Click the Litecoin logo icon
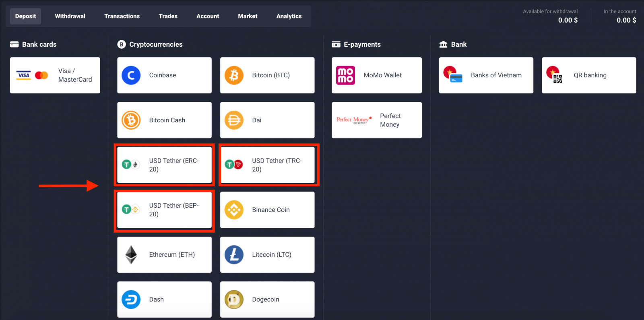 click(x=234, y=255)
